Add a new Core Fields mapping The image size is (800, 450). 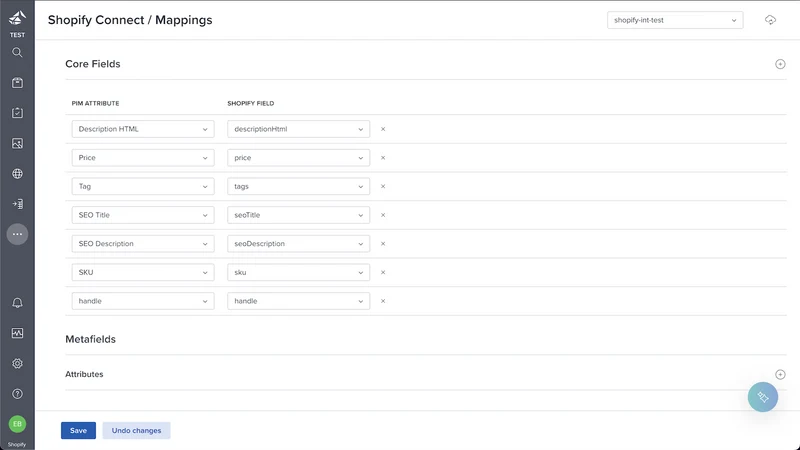coord(780,64)
